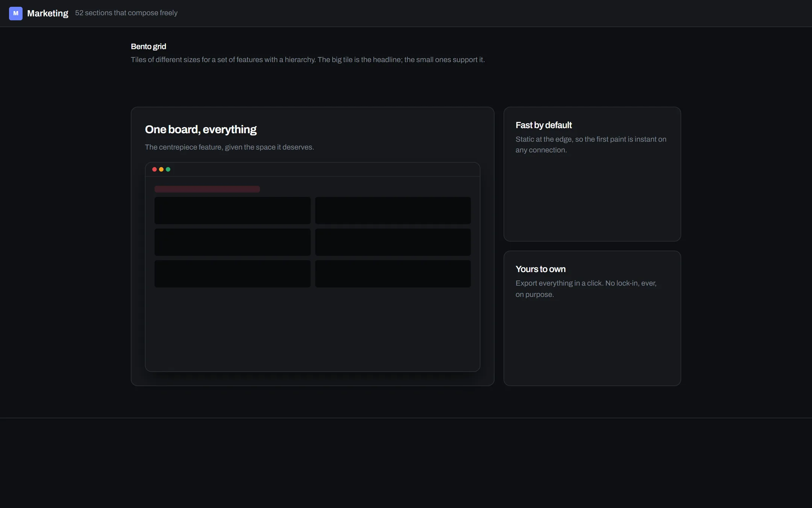Viewport: 812px width, 508px height.
Task: Select the middle-left dark tile in mockup
Action: click(232, 242)
